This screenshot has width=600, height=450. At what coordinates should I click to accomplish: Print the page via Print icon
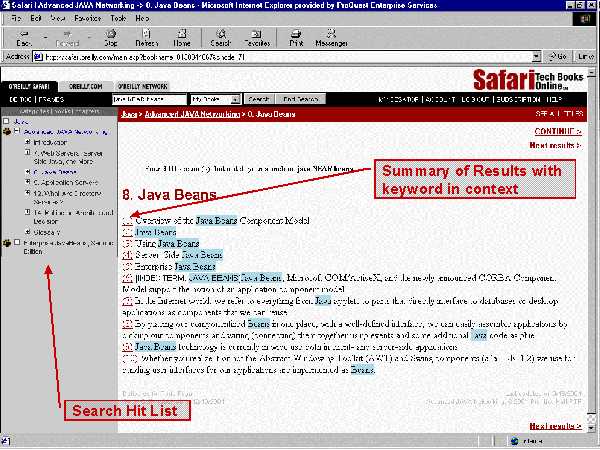point(296,38)
